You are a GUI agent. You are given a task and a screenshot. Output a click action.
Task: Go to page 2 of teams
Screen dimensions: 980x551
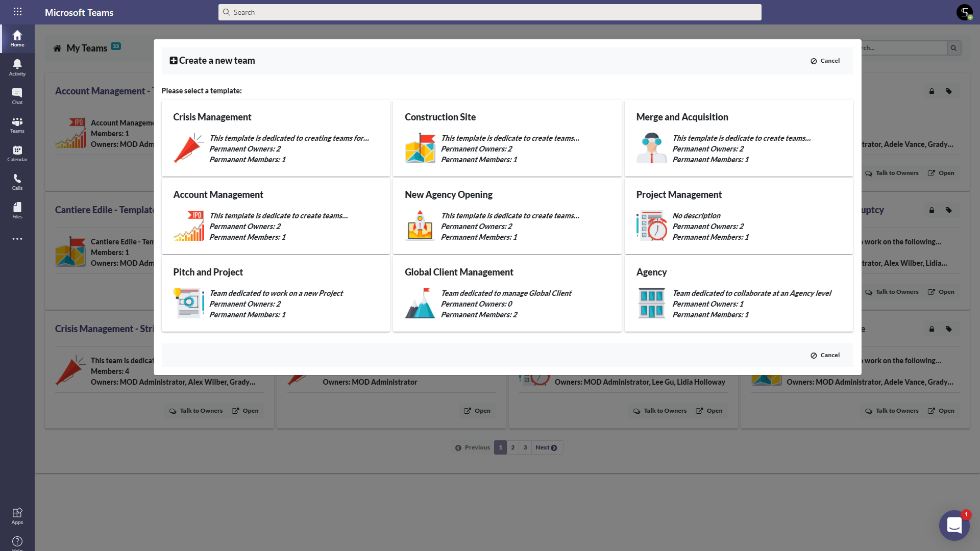pos(513,447)
